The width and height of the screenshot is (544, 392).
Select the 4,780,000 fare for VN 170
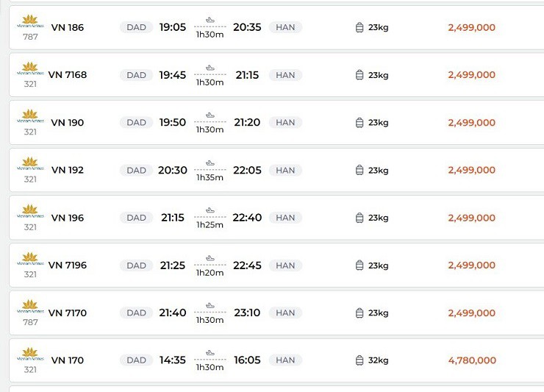pyautogui.click(x=471, y=360)
